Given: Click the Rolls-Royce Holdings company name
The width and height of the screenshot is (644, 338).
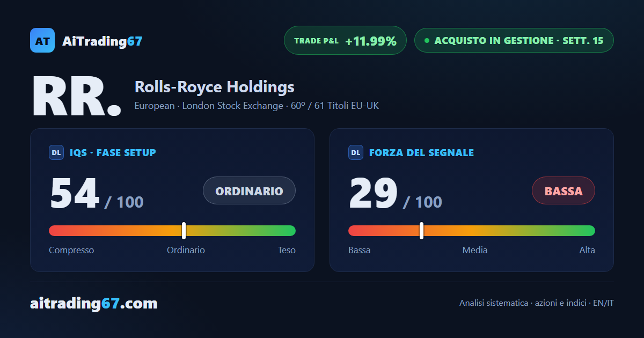Looking at the screenshot, I should pyautogui.click(x=214, y=86).
